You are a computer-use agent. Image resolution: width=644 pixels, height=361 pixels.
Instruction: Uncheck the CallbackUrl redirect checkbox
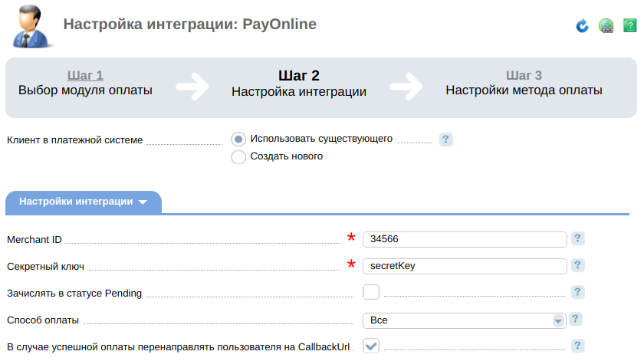[371, 346]
